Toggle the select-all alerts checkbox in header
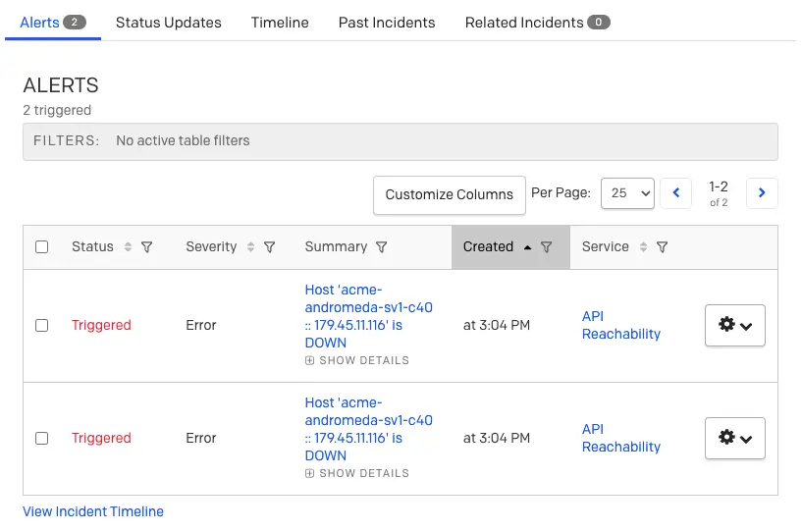 click(42, 247)
